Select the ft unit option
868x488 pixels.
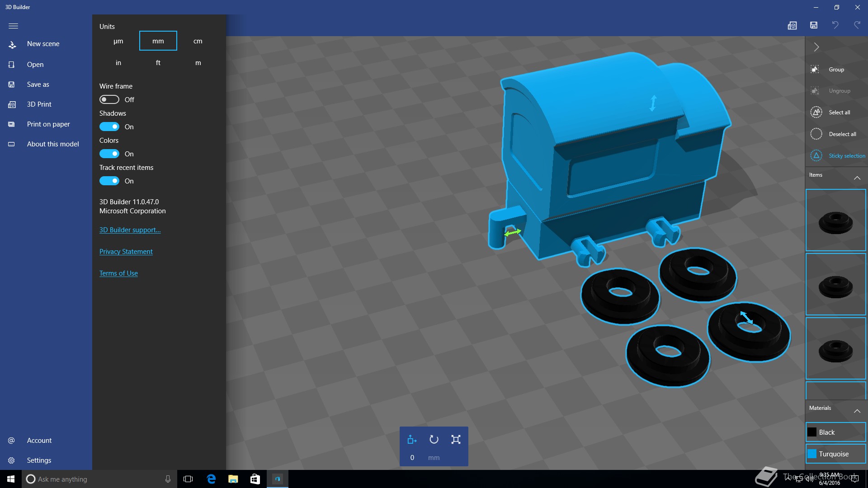[x=158, y=63]
